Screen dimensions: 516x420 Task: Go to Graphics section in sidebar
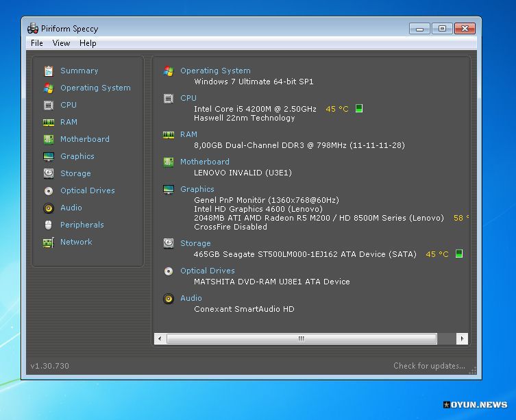(x=77, y=156)
